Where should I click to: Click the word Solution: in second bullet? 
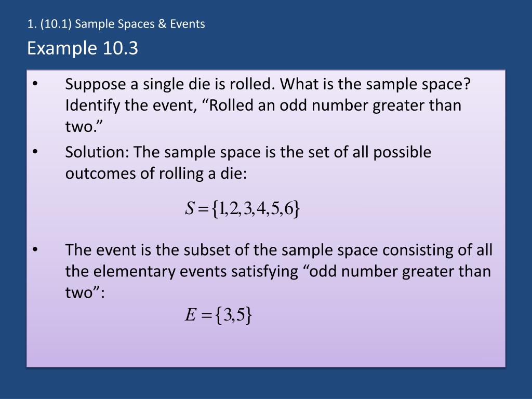tap(97, 152)
